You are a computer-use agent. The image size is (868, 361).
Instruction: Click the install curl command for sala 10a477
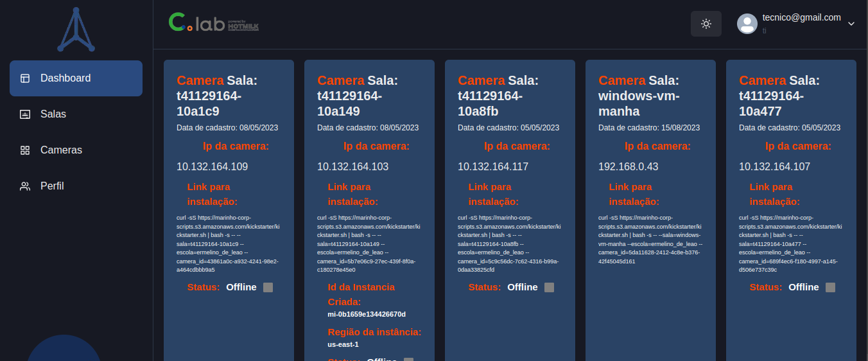pos(791,244)
